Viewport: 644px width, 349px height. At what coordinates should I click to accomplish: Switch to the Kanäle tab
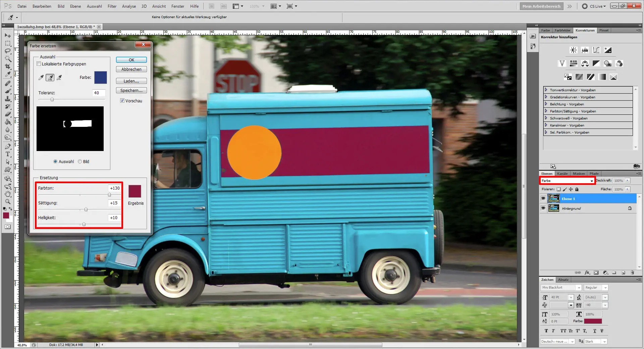click(x=562, y=173)
